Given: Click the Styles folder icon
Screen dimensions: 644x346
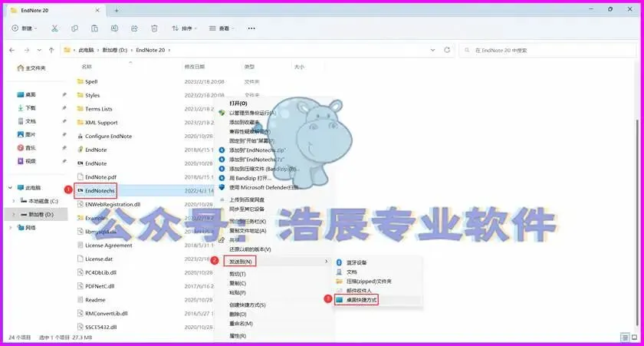Looking at the screenshot, I should (80, 95).
